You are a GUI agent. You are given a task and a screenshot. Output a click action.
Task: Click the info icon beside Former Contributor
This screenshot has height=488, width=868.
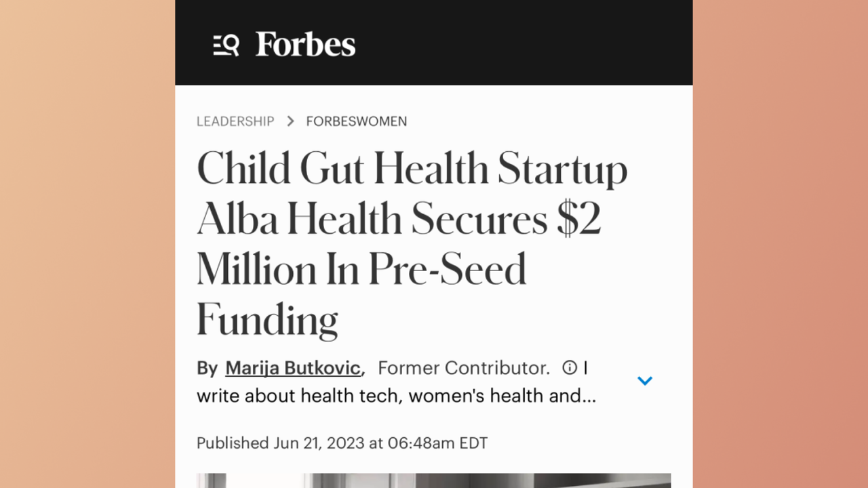click(570, 367)
